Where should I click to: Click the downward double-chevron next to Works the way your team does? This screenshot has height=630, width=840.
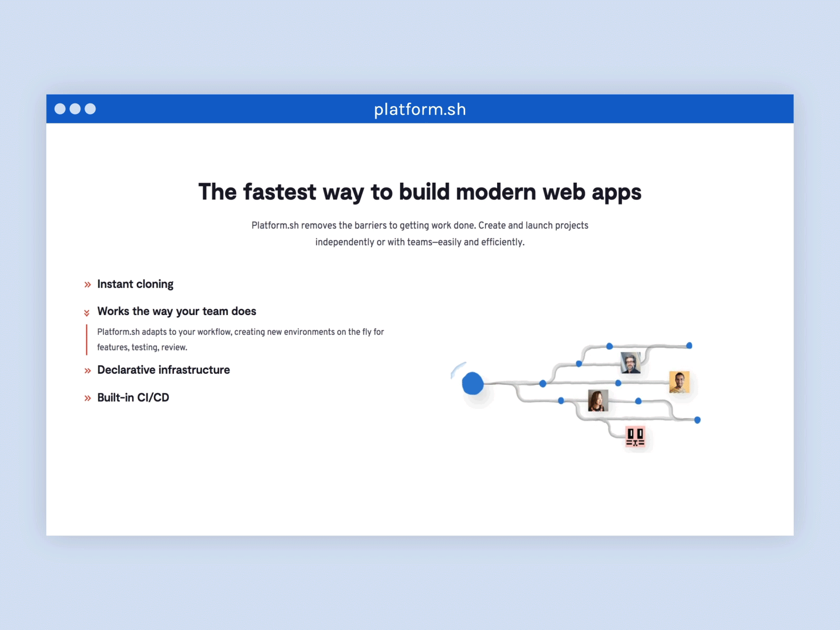click(87, 312)
